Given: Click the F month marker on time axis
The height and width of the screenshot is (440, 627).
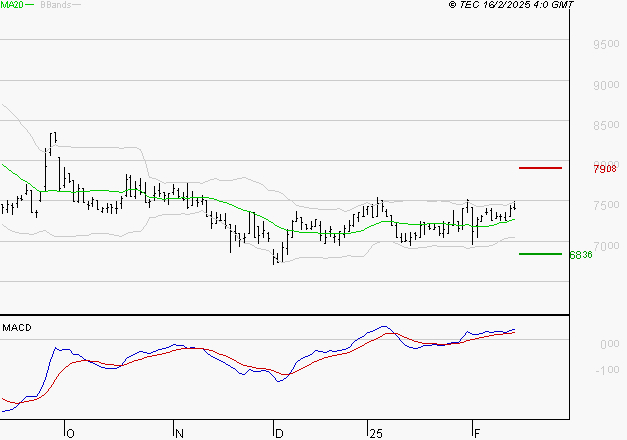Looking at the screenshot, I should (x=477, y=433).
